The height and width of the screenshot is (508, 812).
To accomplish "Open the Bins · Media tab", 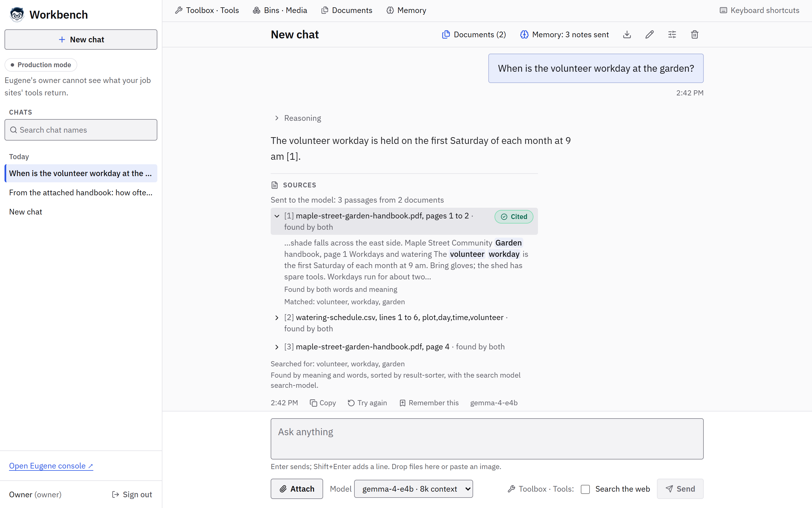I will tap(280, 10).
